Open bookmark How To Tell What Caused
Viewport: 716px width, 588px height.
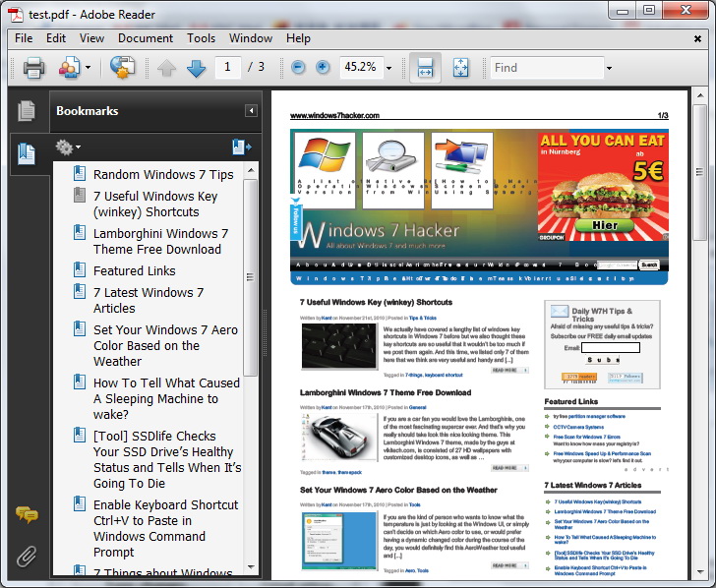(x=166, y=398)
